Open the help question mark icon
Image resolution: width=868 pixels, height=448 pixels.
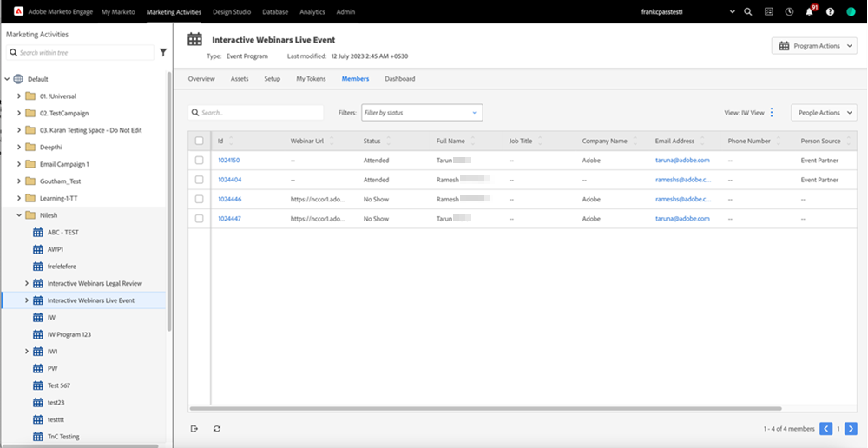tap(830, 11)
